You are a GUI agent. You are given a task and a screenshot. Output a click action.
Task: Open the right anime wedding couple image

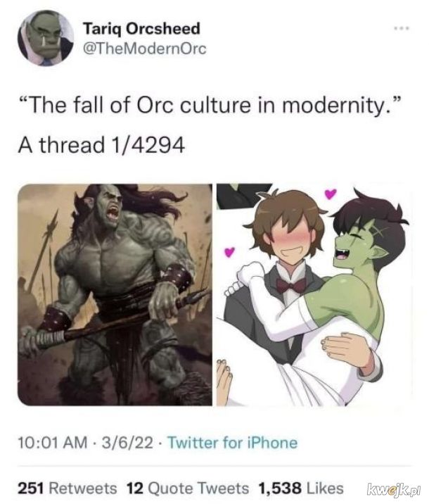coord(314,294)
